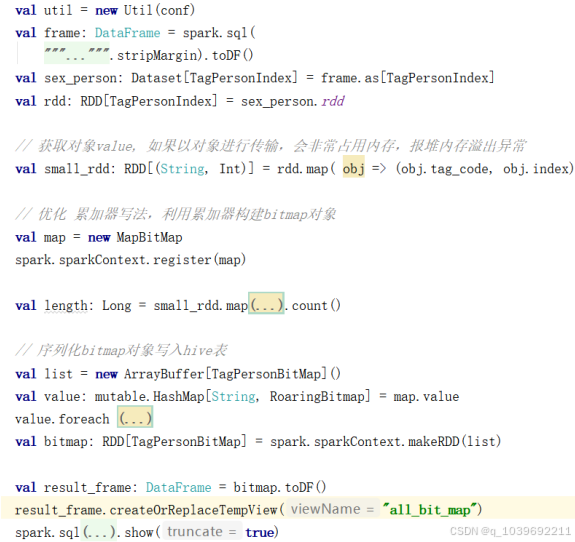Viewport: 575px width, 542px height.
Task: Click Util(conf) constructor call
Action: point(159,10)
